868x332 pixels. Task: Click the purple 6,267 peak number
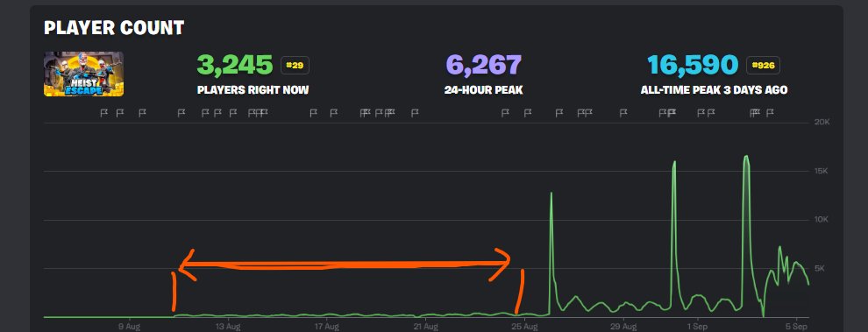point(483,65)
